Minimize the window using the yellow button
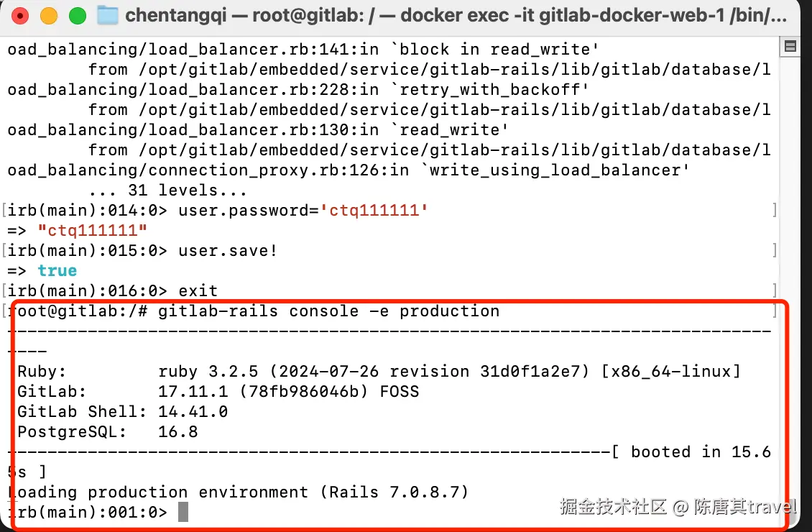The width and height of the screenshot is (812, 532). pos(49,16)
